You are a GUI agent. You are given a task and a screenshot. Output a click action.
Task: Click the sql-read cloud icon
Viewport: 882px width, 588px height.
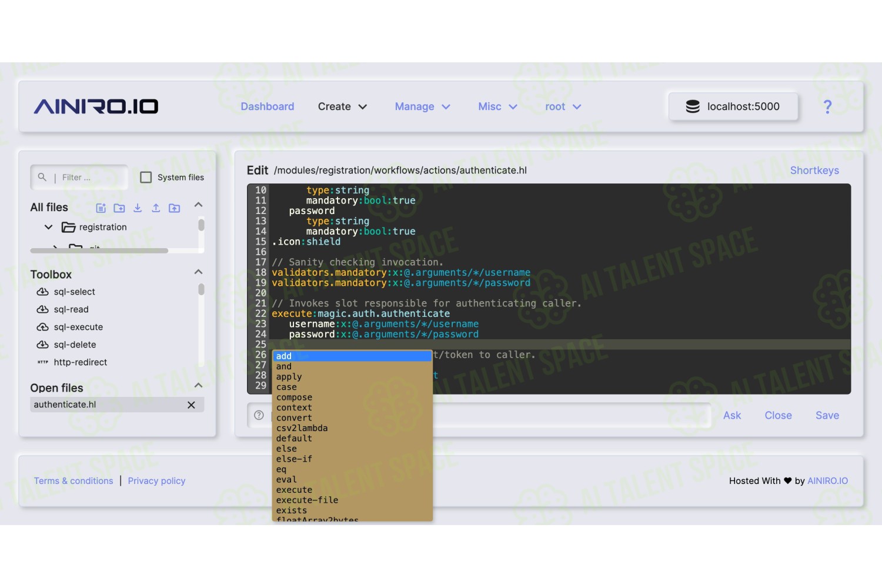(x=43, y=309)
